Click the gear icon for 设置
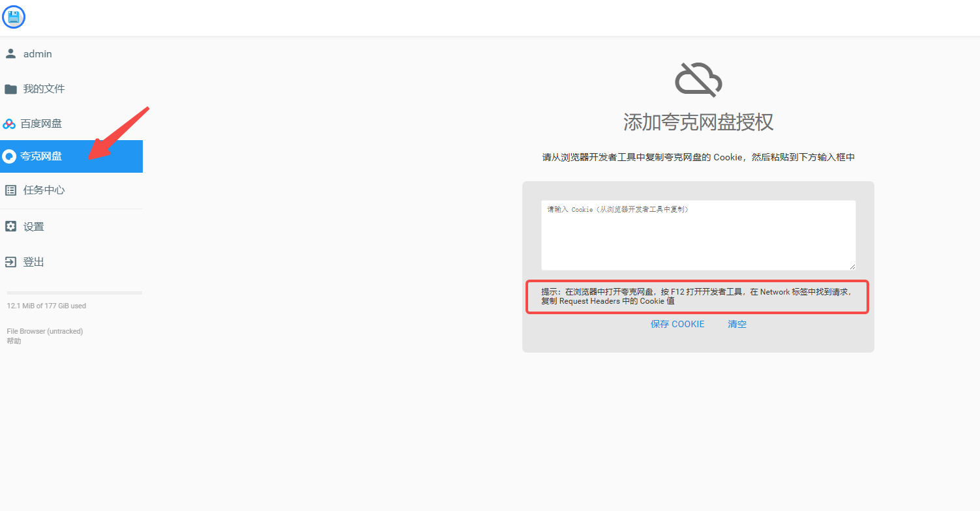The height and width of the screenshot is (511, 980). [x=10, y=226]
